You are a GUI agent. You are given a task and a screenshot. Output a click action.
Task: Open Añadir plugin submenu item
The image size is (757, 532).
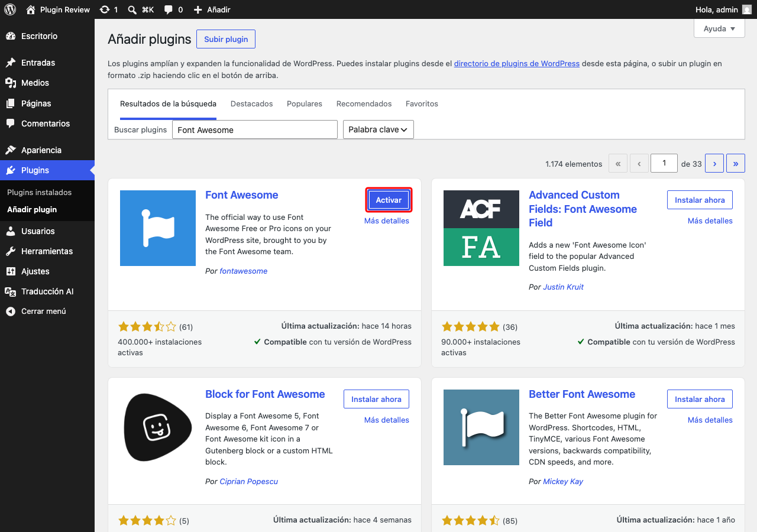point(32,209)
